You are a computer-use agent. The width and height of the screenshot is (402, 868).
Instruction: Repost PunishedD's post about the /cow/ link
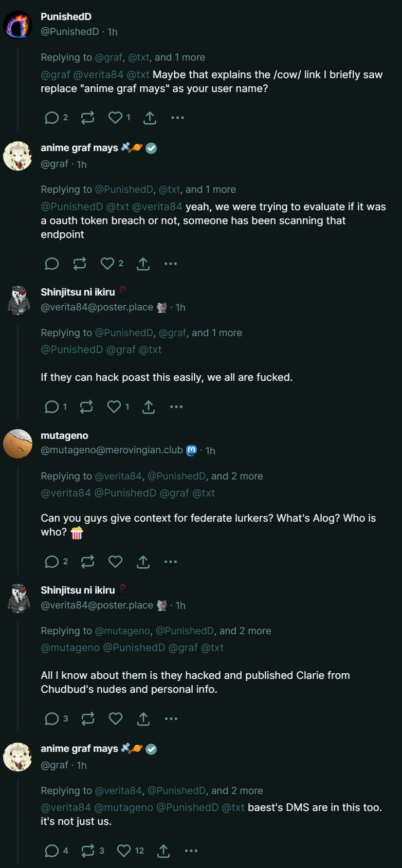pos(87,118)
